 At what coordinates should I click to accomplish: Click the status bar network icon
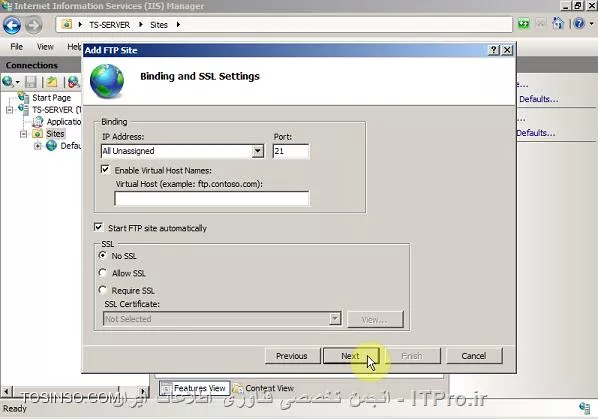pos(584,408)
